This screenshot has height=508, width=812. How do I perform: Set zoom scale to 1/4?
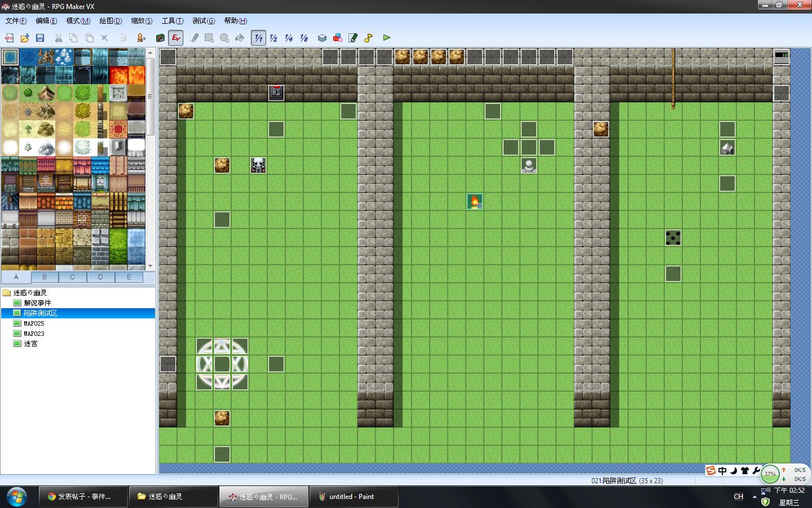pos(289,38)
